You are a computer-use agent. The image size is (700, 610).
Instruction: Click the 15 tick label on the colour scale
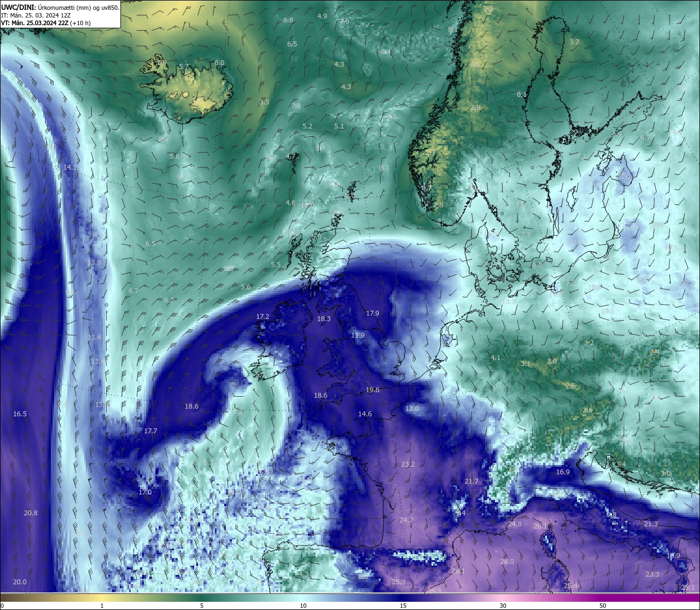403,606
